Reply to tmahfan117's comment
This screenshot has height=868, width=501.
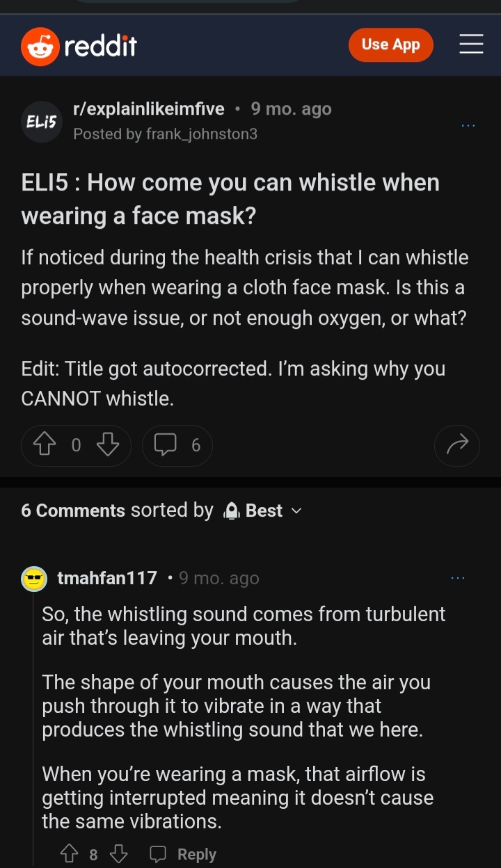coord(184,854)
